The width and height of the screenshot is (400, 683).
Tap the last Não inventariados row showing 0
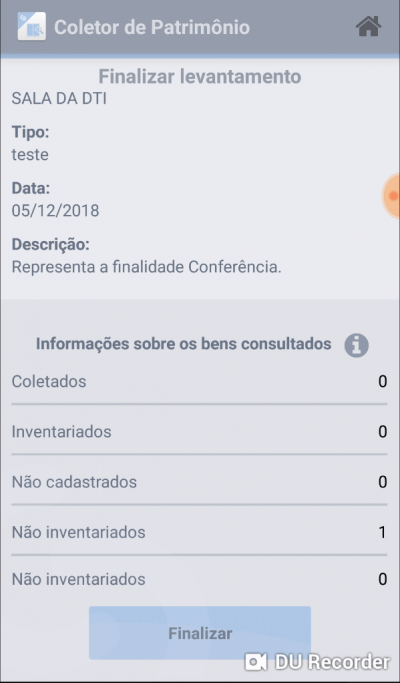[199, 579]
